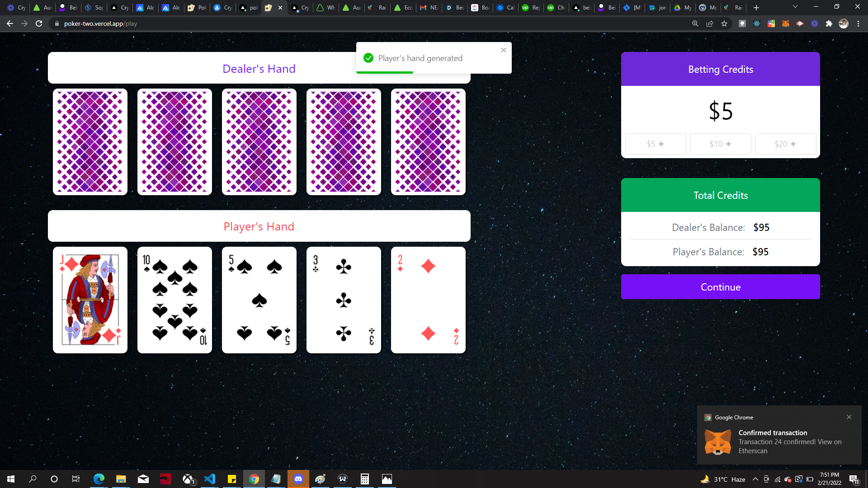Open the Chrome tab search dropdown
This screenshot has width=868, height=488.
click(x=795, y=7)
